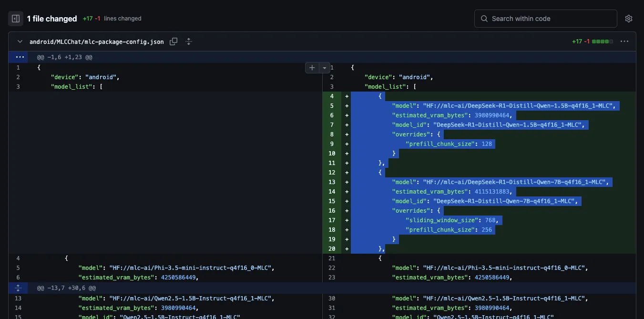Focus the Search within code field
644x319 pixels.
pyautogui.click(x=545, y=19)
